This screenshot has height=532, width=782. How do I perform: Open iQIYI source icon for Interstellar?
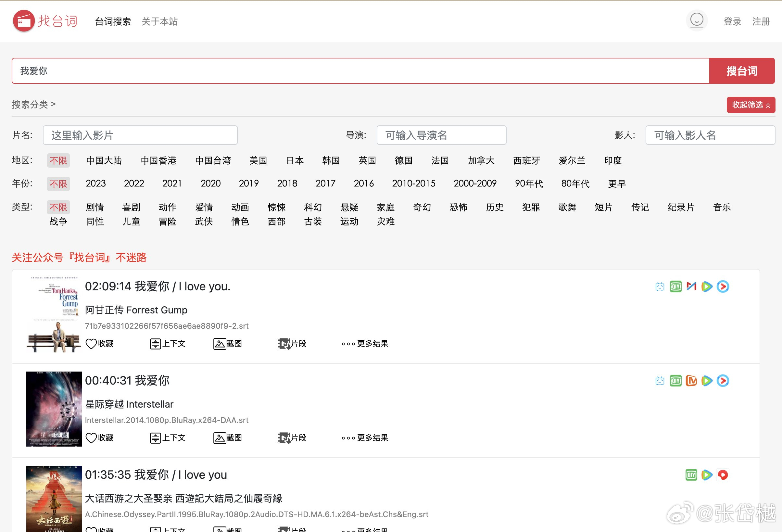676,381
